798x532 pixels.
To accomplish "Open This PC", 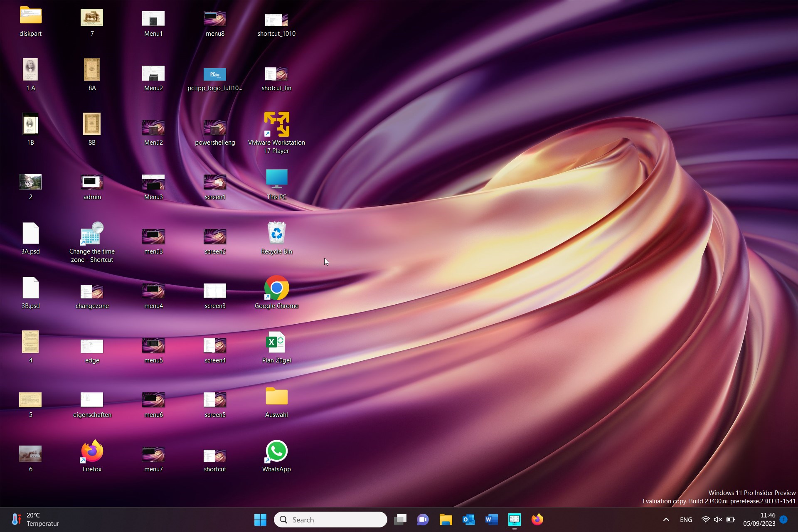I will tap(276, 178).
